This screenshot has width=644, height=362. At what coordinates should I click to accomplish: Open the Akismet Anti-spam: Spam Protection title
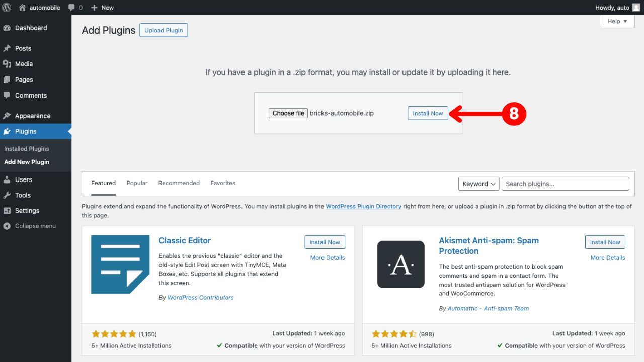pyautogui.click(x=489, y=246)
